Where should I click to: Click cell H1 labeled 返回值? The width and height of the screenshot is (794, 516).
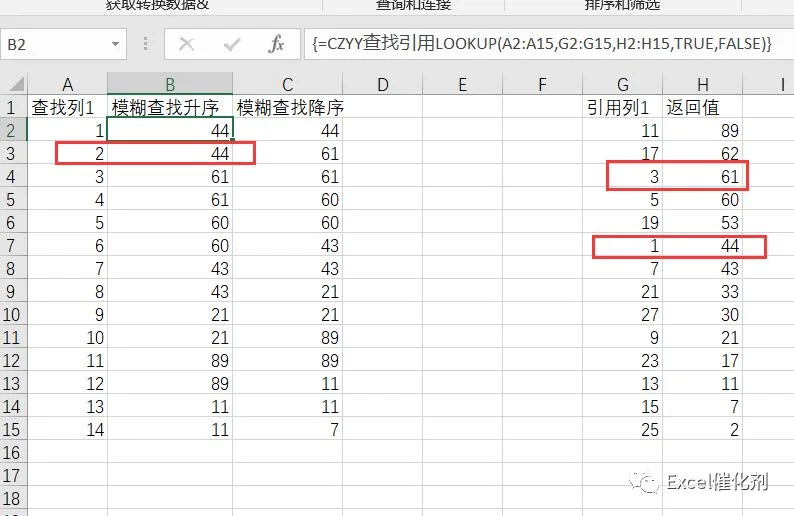pos(702,107)
